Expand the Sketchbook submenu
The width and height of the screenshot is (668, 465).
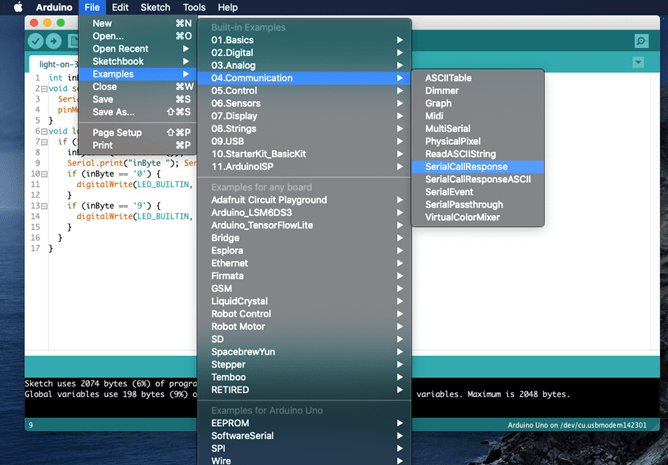click(x=138, y=61)
